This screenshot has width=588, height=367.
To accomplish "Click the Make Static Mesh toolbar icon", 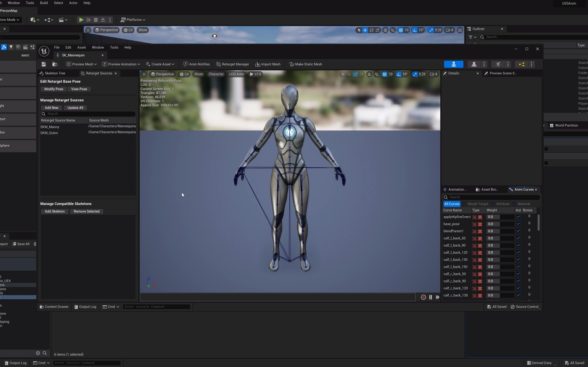I will [x=291, y=64].
